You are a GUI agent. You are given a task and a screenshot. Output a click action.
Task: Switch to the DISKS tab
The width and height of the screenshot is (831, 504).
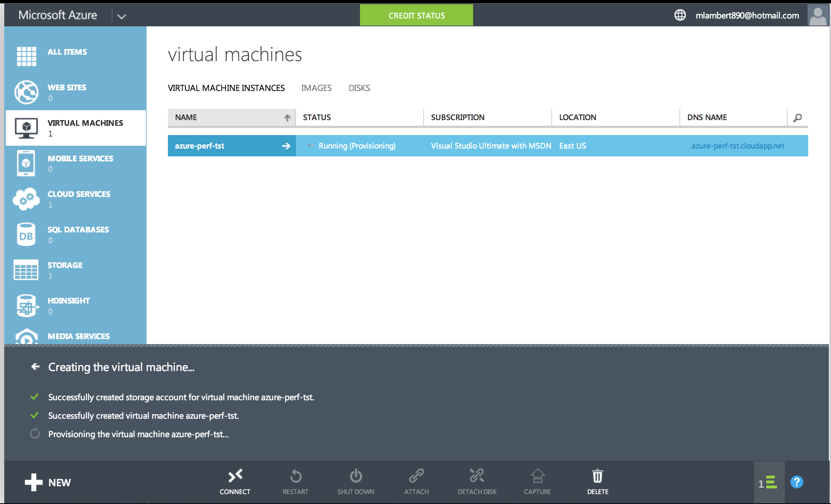359,88
